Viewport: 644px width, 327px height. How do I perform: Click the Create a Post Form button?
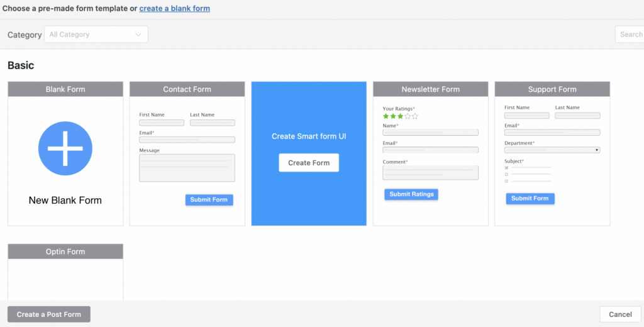pyautogui.click(x=49, y=314)
